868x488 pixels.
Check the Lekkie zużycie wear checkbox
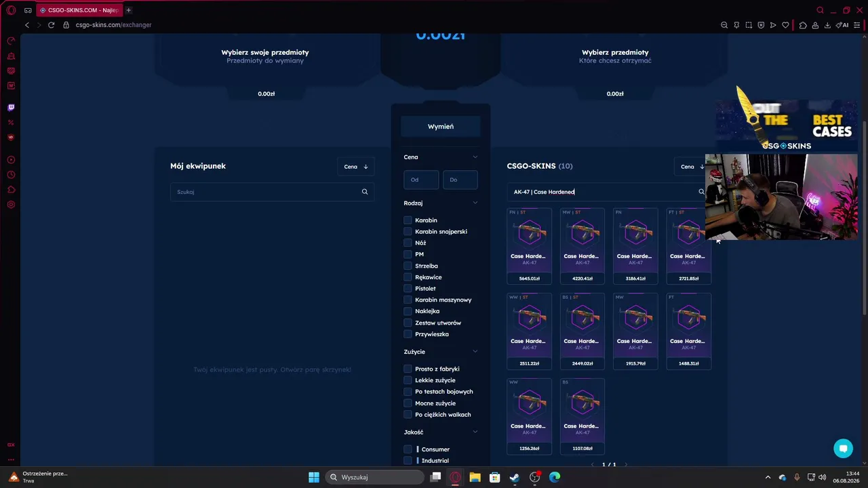click(408, 380)
